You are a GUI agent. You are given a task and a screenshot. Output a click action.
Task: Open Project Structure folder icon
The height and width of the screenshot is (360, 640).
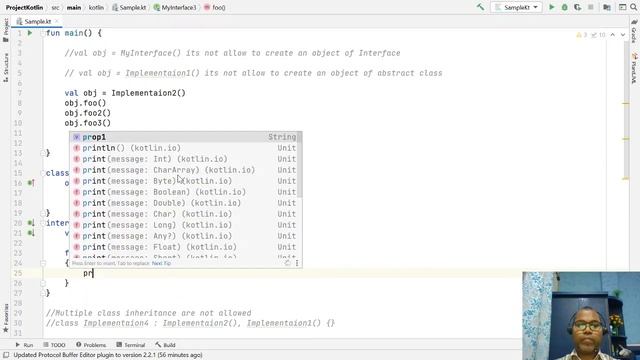(607, 7)
